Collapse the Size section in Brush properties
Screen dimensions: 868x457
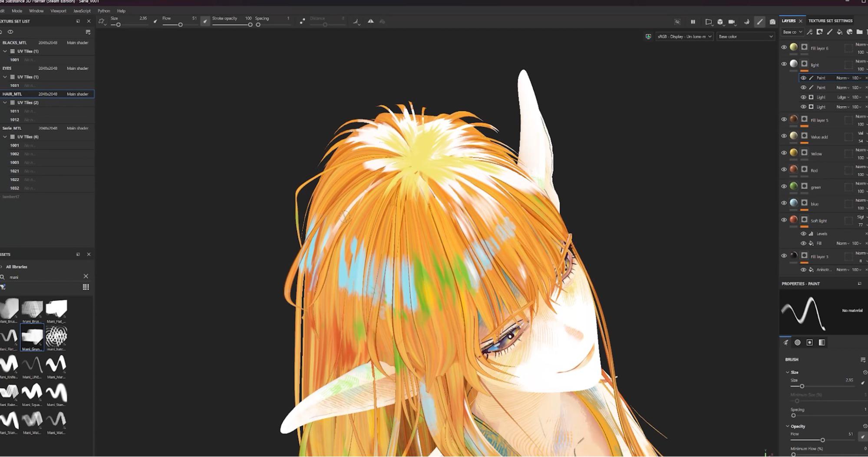tap(788, 372)
